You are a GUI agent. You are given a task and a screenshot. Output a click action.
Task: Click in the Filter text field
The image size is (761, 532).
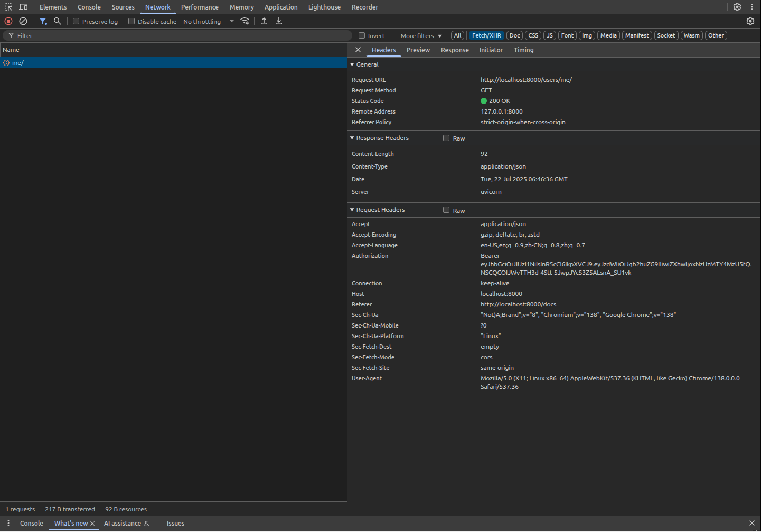(180, 36)
